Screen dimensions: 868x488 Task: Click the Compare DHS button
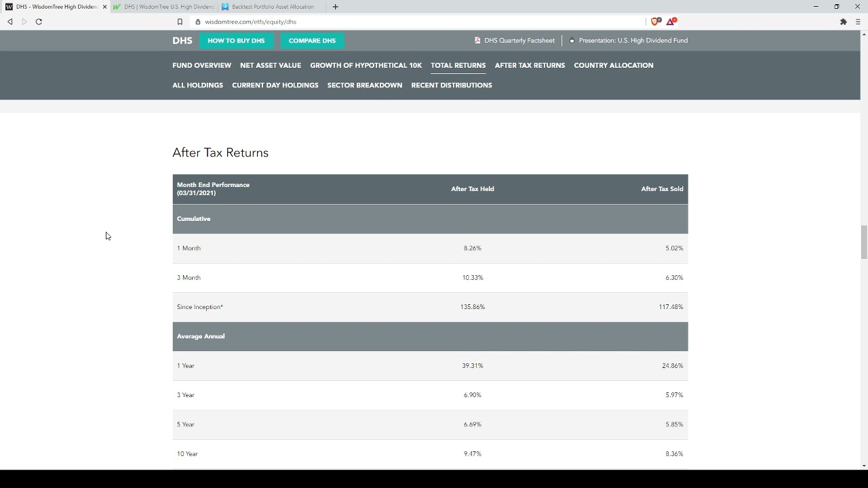(312, 41)
